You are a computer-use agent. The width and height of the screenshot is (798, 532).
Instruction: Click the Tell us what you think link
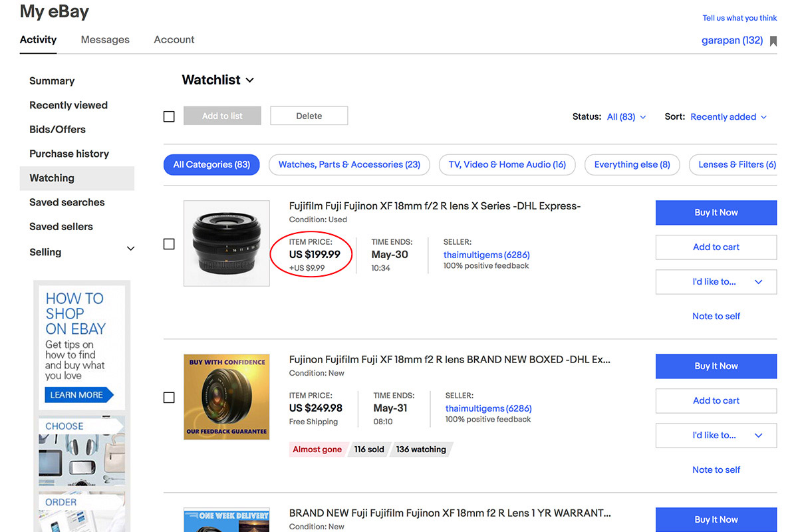[739, 18]
